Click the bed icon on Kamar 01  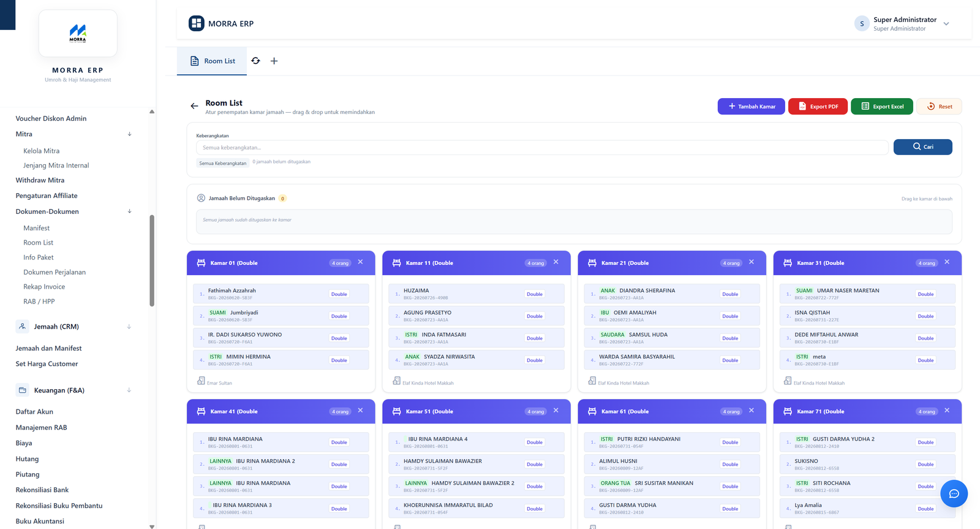[x=201, y=263]
